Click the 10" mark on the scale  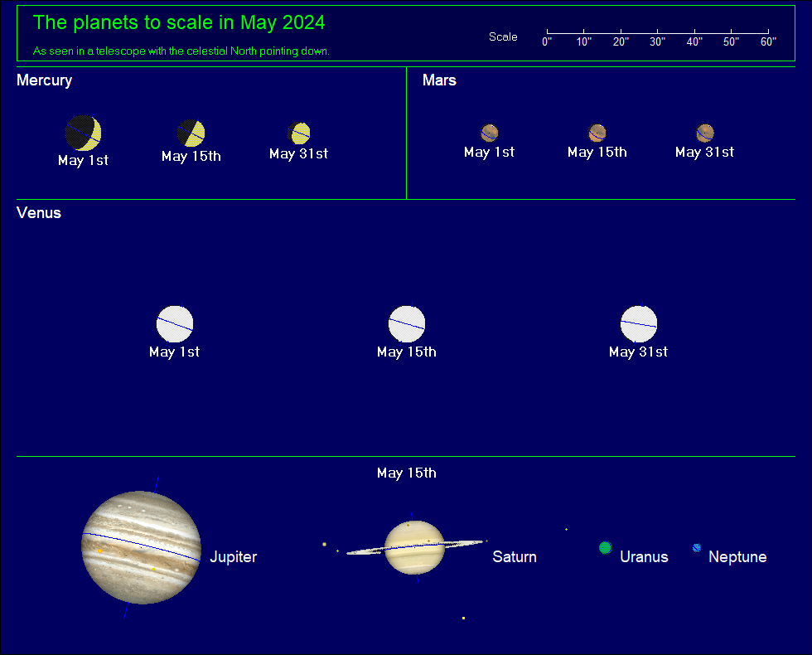(x=583, y=41)
